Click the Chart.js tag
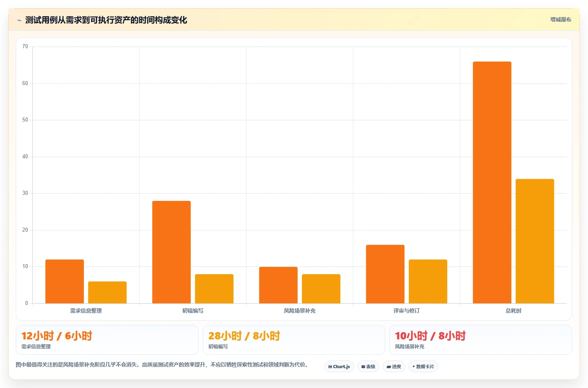Screen dimensions: 588x388 click(x=339, y=367)
